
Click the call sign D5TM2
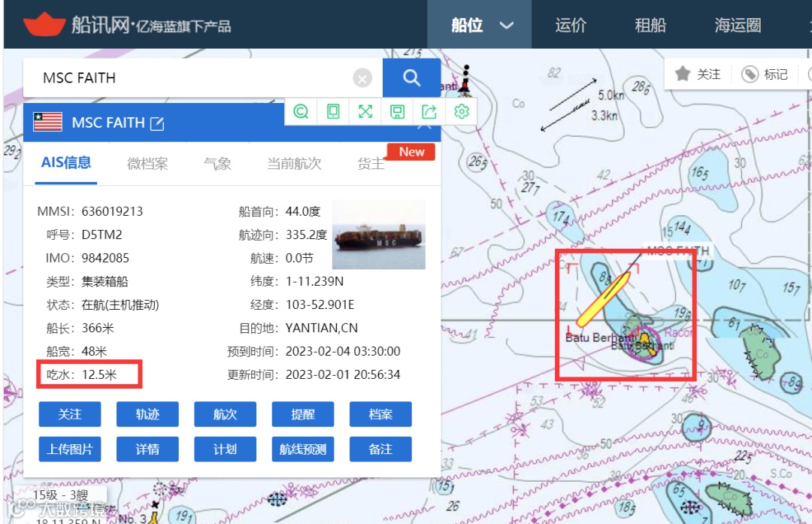coord(101,235)
